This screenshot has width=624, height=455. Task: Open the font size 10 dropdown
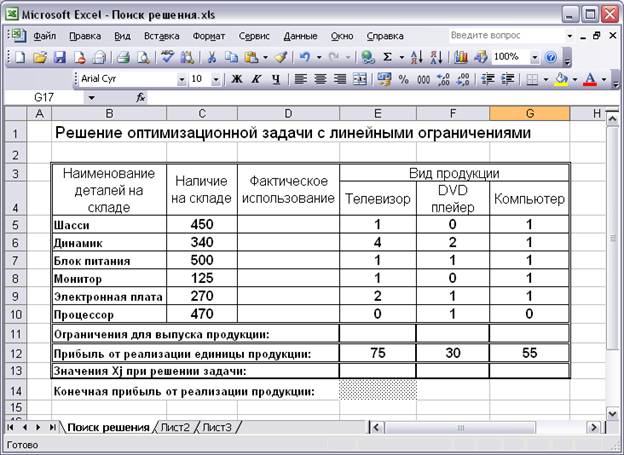click(x=216, y=80)
